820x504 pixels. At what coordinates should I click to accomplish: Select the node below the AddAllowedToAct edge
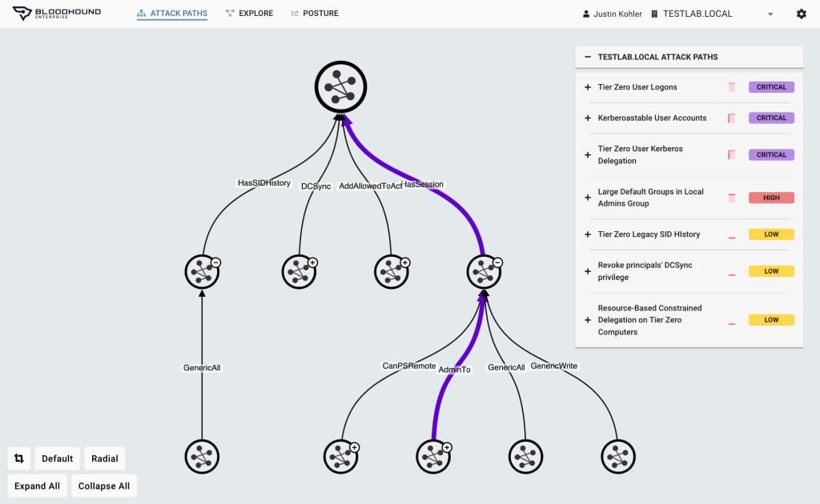tap(391, 271)
